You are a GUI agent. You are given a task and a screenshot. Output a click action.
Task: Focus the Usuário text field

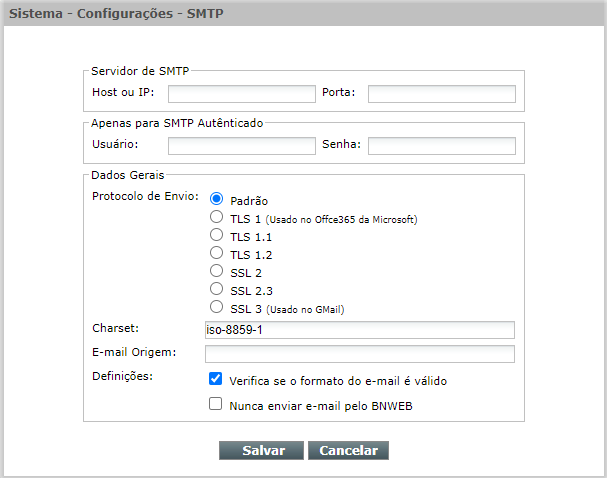coord(242,146)
